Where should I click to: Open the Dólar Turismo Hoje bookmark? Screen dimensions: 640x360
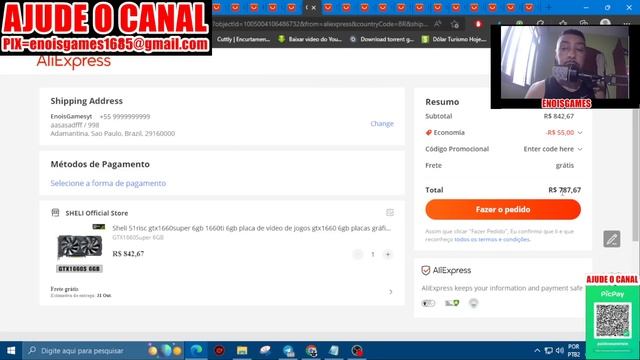click(454, 39)
